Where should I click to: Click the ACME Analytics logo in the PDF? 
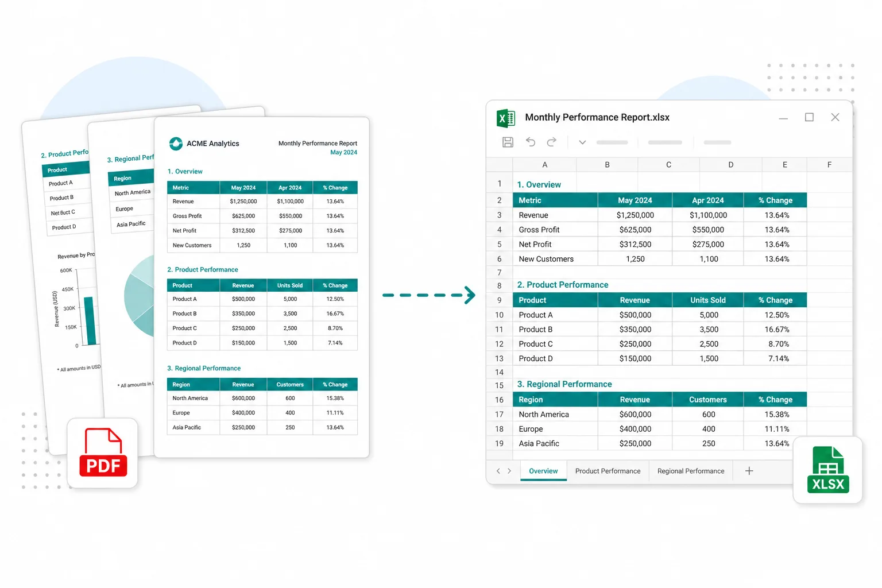coord(176,144)
